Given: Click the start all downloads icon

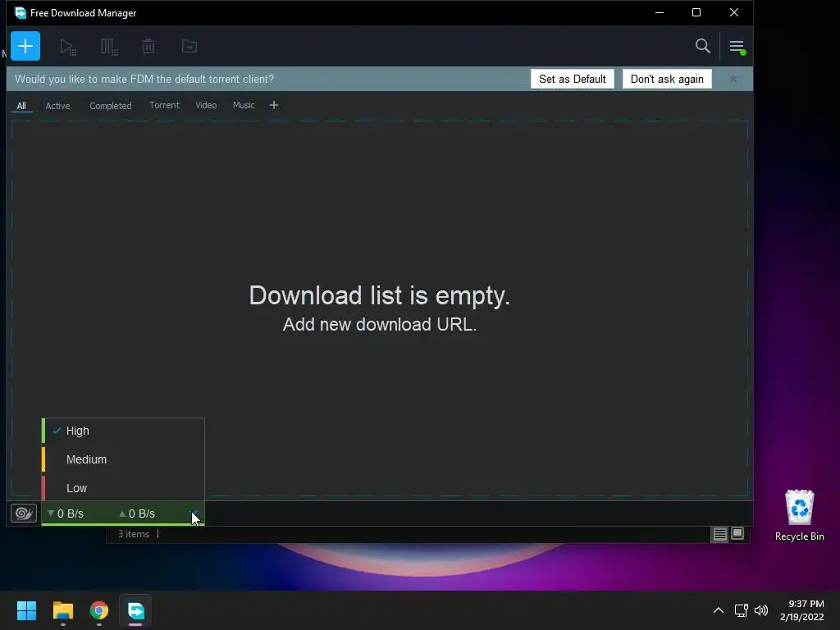Looking at the screenshot, I should [x=67, y=47].
